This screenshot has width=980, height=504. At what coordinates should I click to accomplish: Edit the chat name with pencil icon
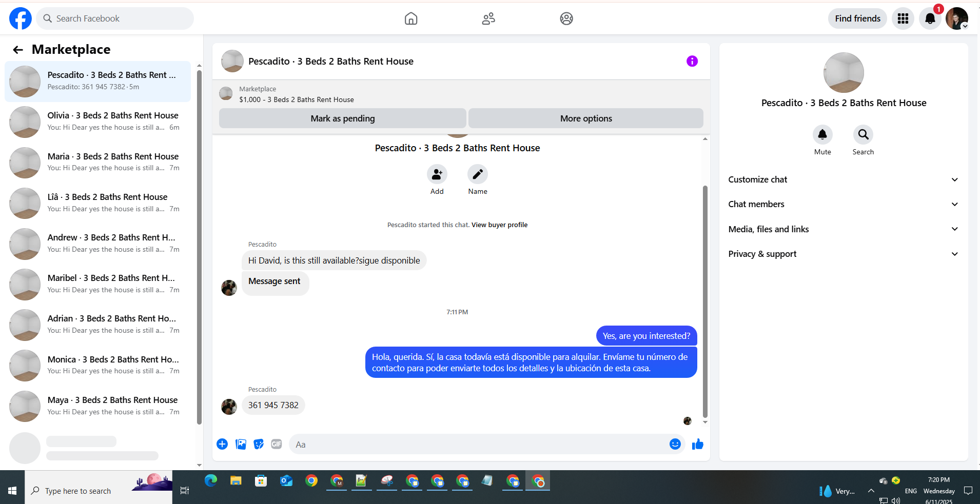[x=478, y=174]
